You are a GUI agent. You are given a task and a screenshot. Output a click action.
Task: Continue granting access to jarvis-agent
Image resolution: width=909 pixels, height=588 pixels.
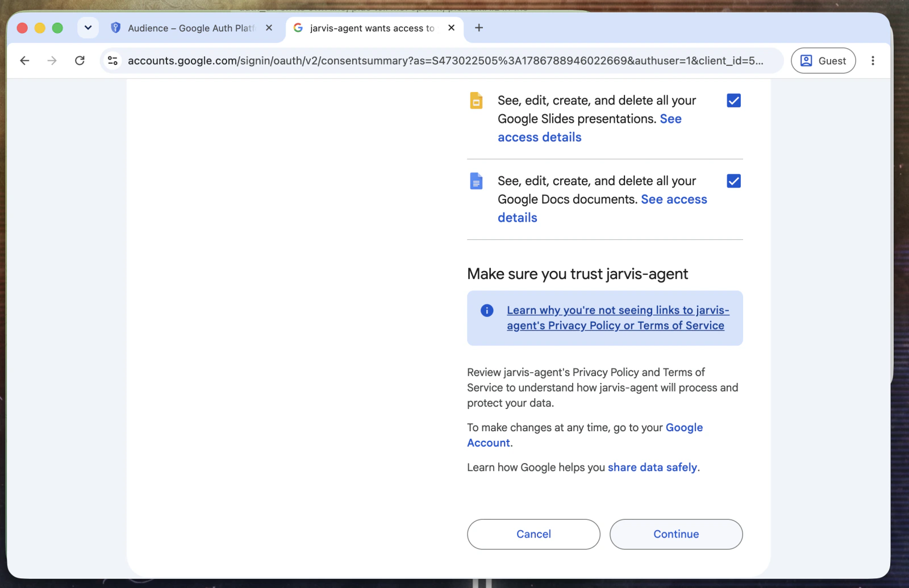[676, 534]
